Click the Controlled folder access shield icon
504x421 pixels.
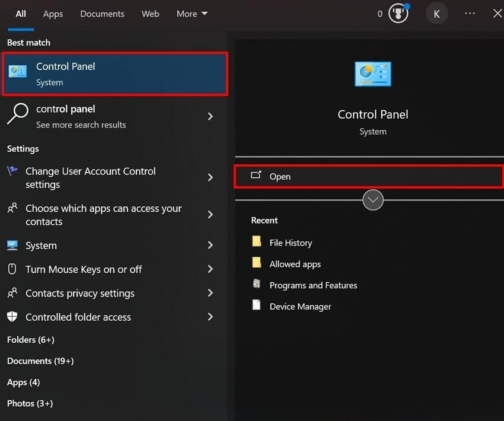[x=12, y=317]
